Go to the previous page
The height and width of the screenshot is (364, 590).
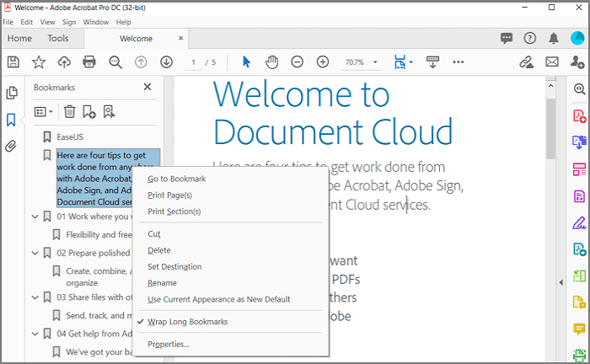141,62
